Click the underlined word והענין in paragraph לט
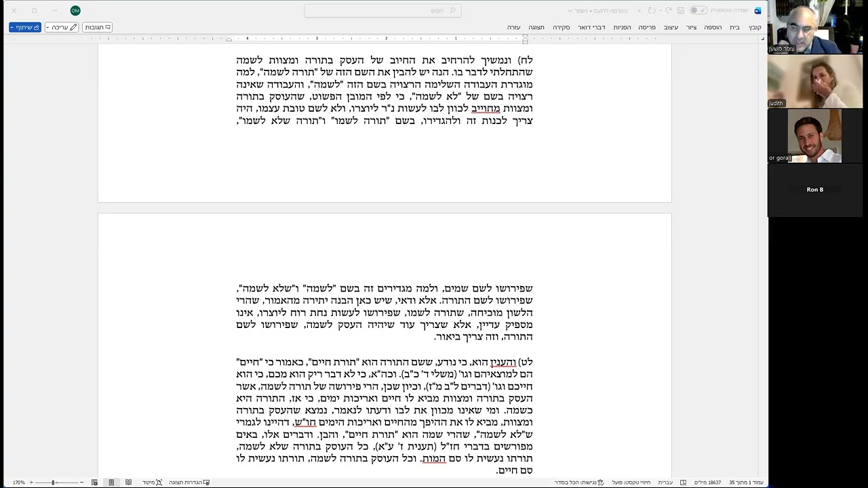This screenshot has width=868, height=488. pos(503,362)
